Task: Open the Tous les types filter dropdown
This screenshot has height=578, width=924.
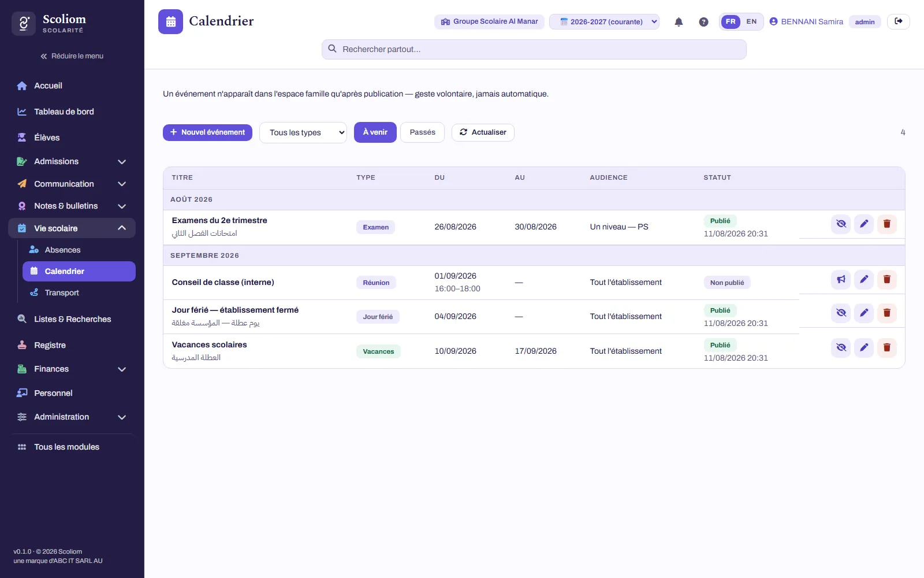Action: tap(303, 132)
